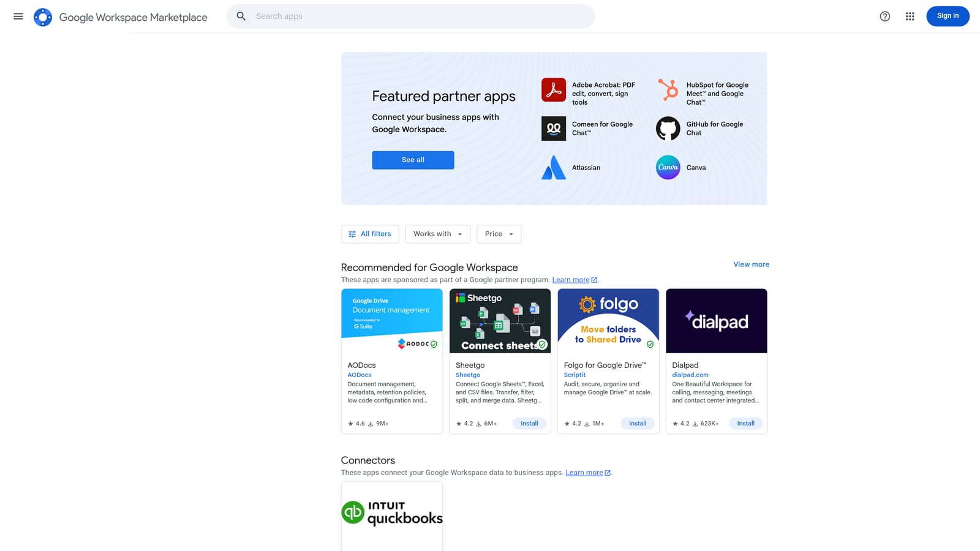
Task: Open Comeen for Google Chat icon
Action: 554,129
